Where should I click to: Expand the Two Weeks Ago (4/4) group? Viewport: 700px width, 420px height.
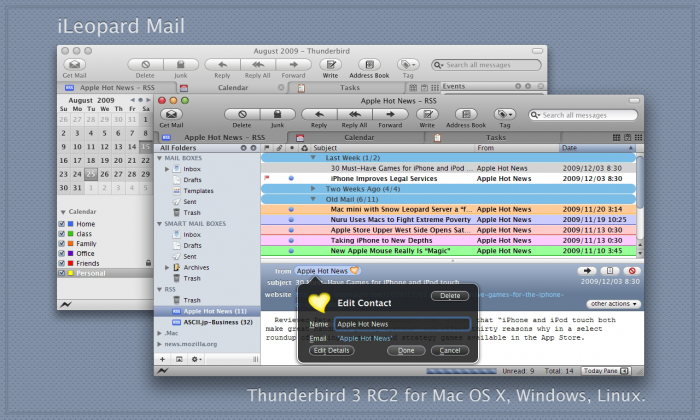313,189
